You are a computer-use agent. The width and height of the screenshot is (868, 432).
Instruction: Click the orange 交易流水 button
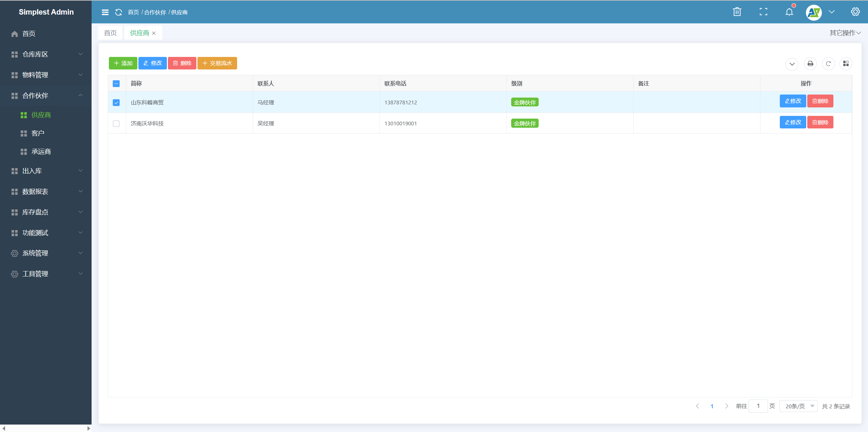(217, 63)
